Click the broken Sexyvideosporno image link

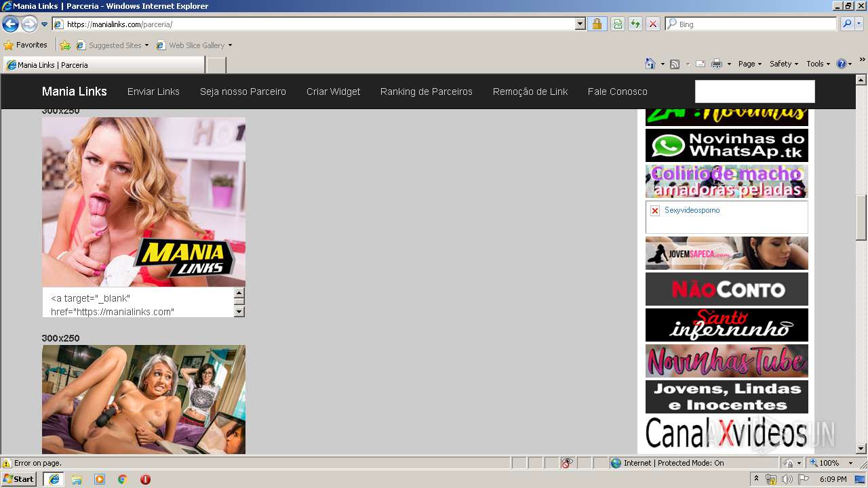[727, 217]
